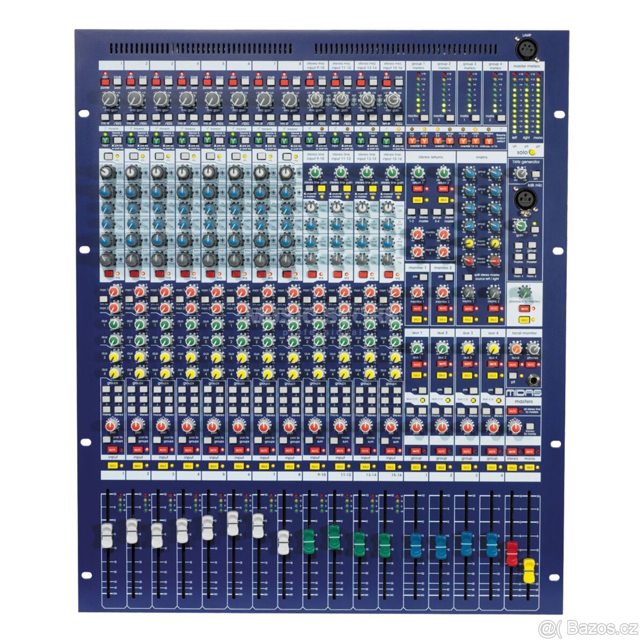Click the matrix button under talk mic
644x644 pixels.
coord(518,257)
